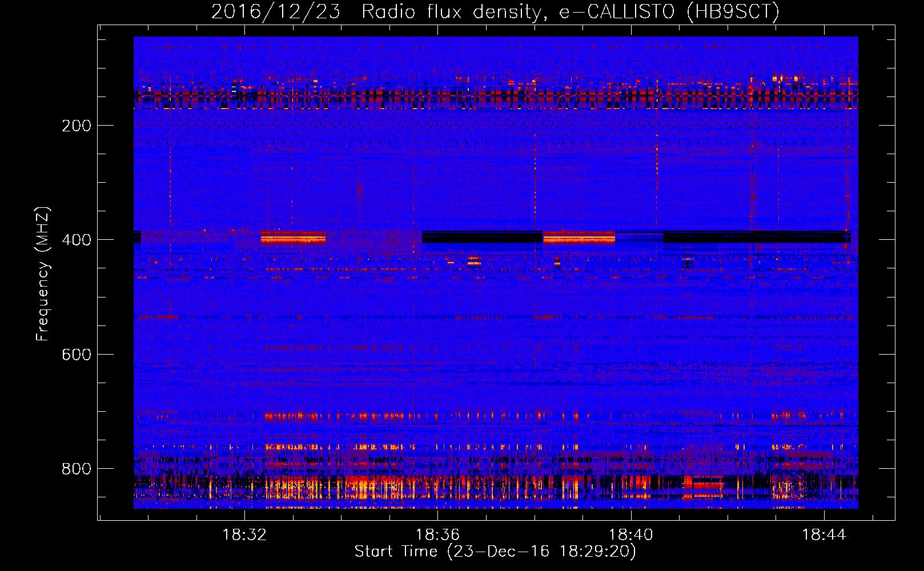Click the plot title '2016/12/23 Radio flux density'
Image resolution: width=924 pixels, height=571 pixels.
click(x=495, y=11)
